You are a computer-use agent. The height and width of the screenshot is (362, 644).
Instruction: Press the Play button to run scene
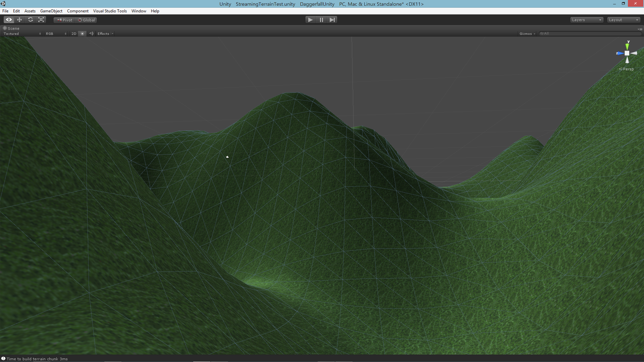pos(310,19)
